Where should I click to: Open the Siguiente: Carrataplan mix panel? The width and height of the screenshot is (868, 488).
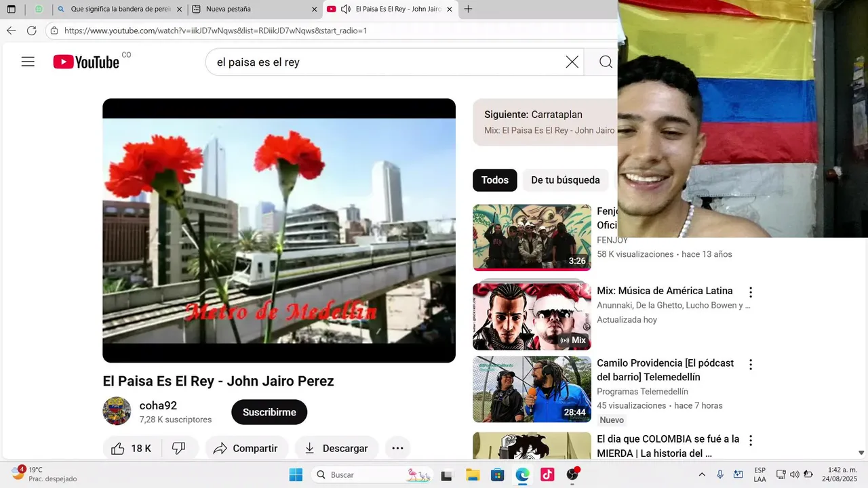point(546,122)
